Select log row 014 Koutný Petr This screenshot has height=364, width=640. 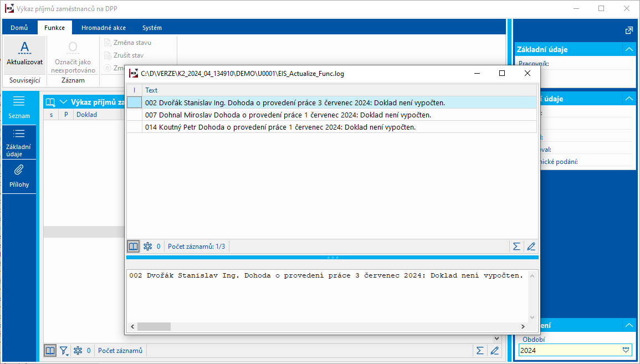pos(332,127)
